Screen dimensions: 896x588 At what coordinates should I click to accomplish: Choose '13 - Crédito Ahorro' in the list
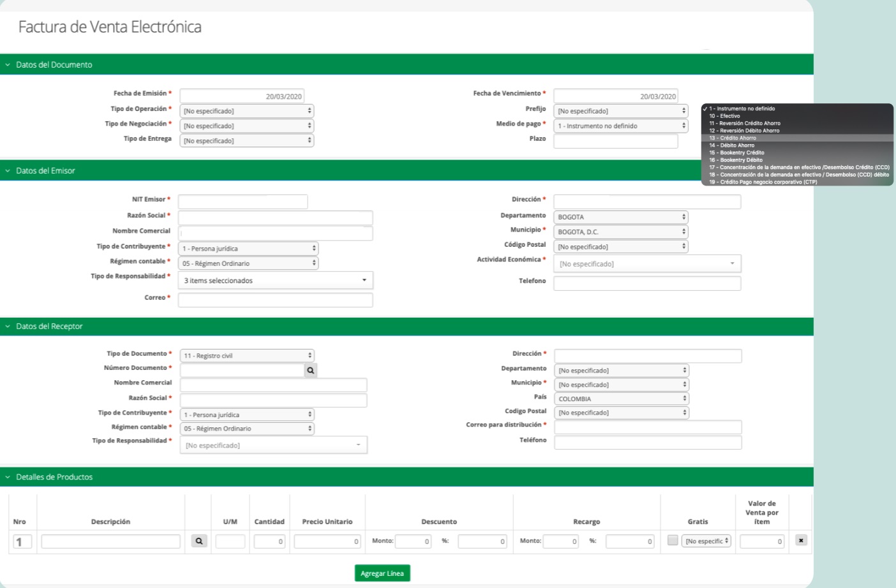(797, 138)
